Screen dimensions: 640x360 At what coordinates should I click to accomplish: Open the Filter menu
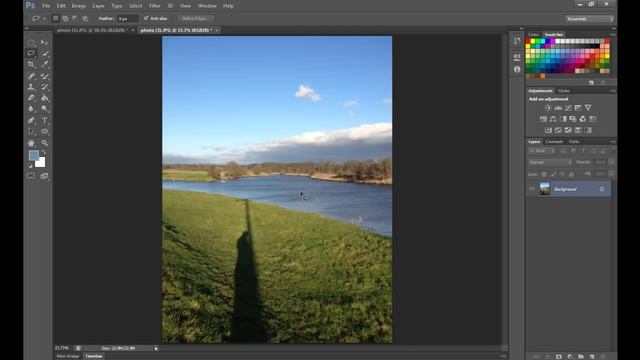155,6
